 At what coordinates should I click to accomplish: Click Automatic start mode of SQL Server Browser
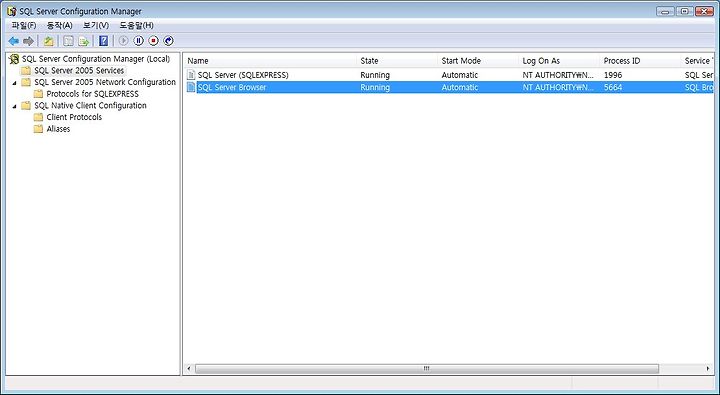point(460,87)
